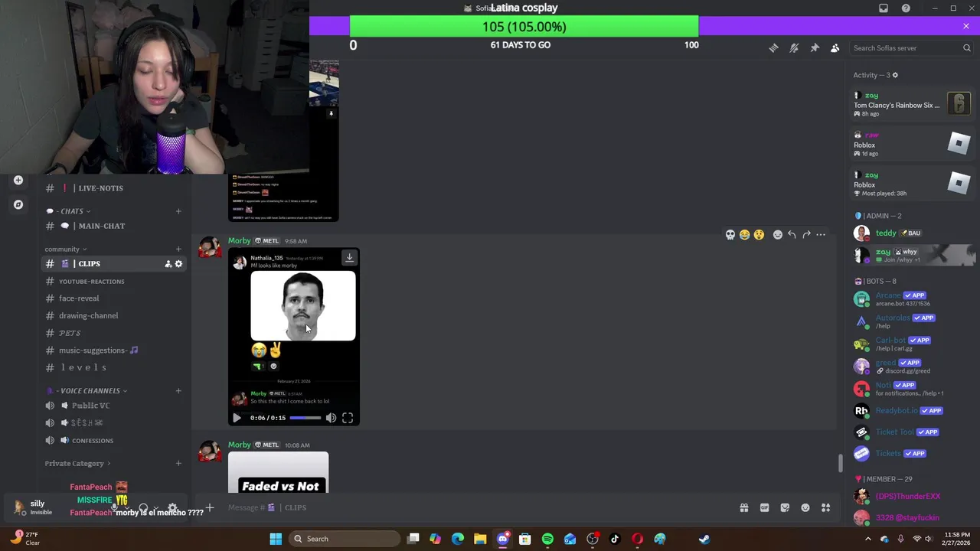Open video in fullscreen
Screen dimensions: 980x551
(348, 418)
